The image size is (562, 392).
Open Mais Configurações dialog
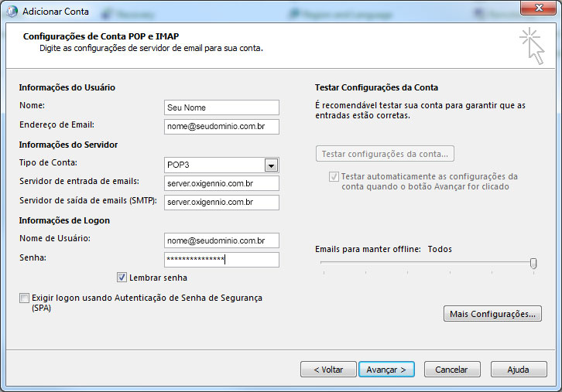point(492,314)
